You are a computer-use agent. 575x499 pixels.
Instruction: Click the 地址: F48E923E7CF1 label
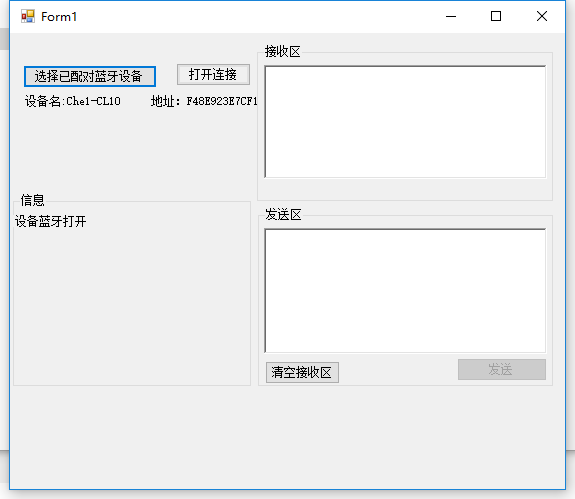(x=204, y=101)
